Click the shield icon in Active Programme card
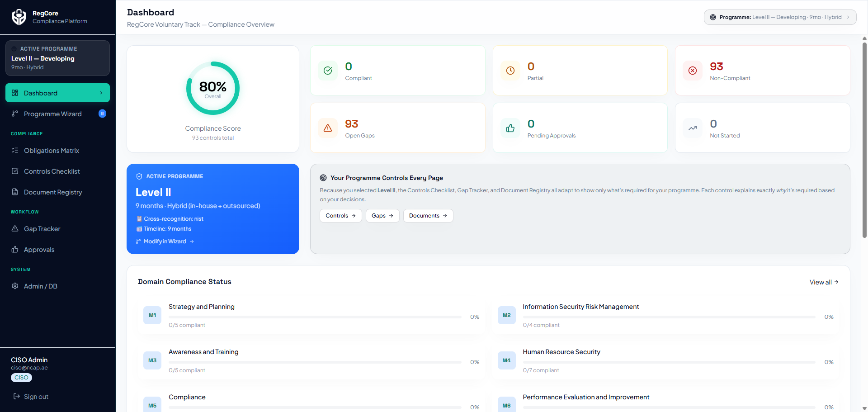The image size is (868, 412). click(x=139, y=176)
